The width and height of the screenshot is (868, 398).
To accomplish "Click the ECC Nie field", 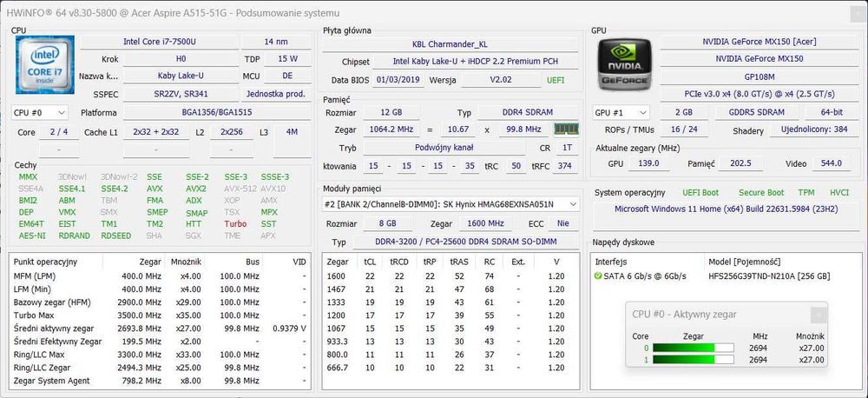I will tap(563, 223).
